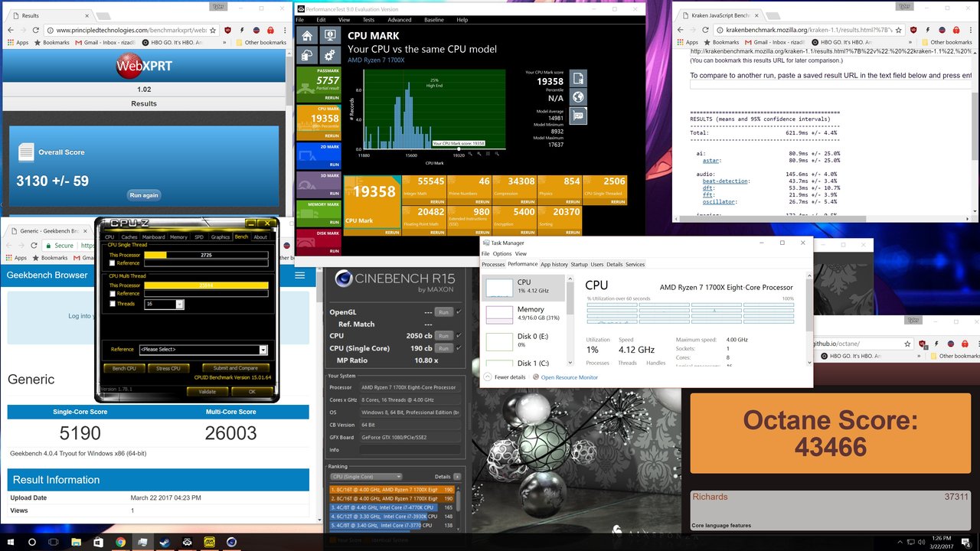The image size is (980, 551).
Task: Enable the Threads checkbox in CPU-Z
Action: pos(112,304)
